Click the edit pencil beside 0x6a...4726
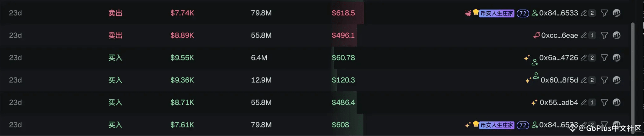The image size is (644, 136). tap(584, 58)
